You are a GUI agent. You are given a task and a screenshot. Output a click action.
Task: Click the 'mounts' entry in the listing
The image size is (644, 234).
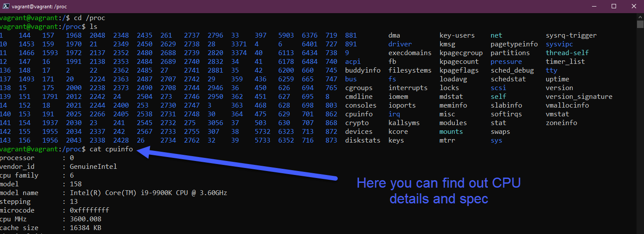click(x=451, y=132)
